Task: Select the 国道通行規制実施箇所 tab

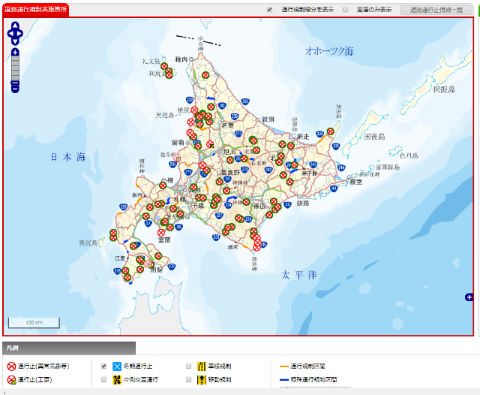Action: point(36,9)
